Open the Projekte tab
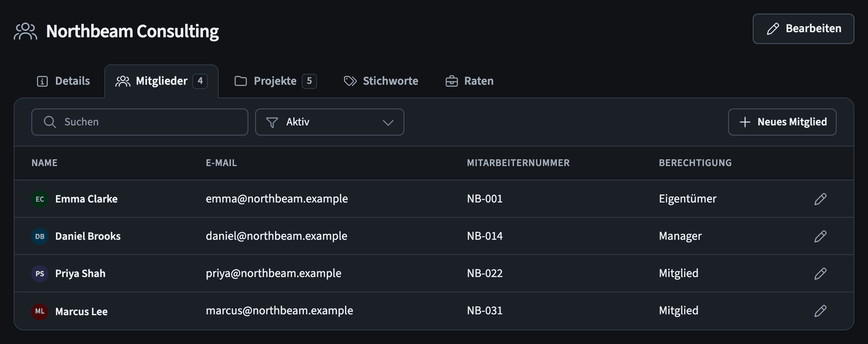This screenshot has height=344, width=868. (276, 81)
